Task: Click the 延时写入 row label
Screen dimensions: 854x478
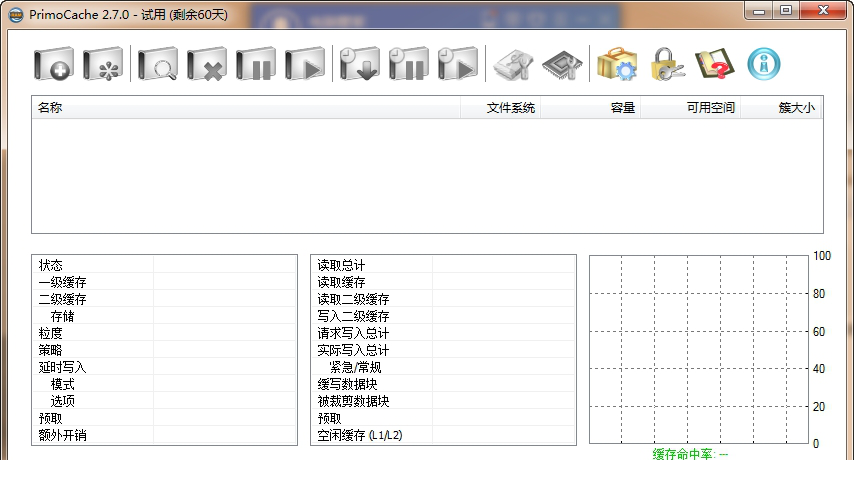Action: [x=63, y=367]
